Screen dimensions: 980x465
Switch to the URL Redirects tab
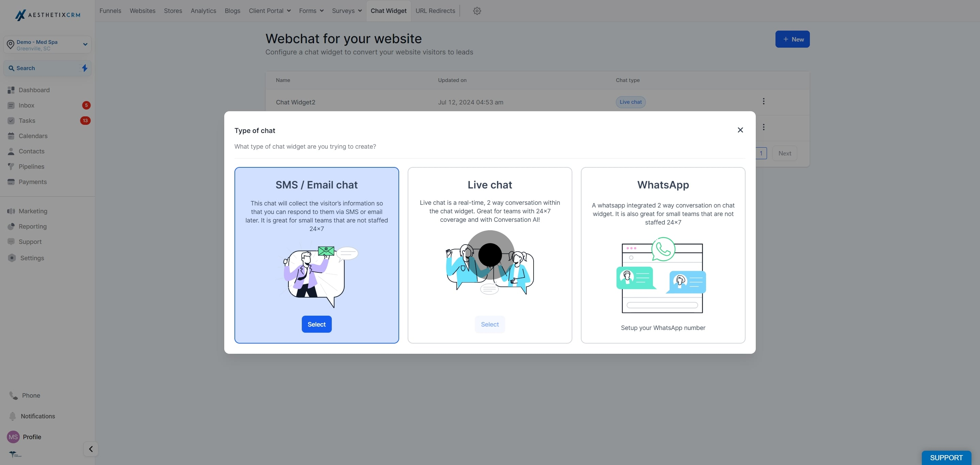[x=435, y=11]
